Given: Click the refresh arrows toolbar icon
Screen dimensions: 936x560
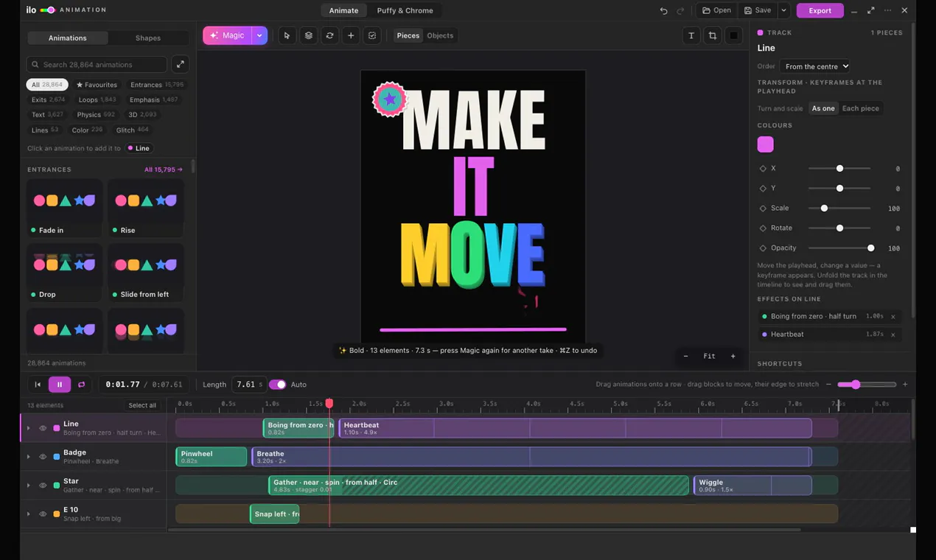Looking at the screenshot, I should 329,35.
